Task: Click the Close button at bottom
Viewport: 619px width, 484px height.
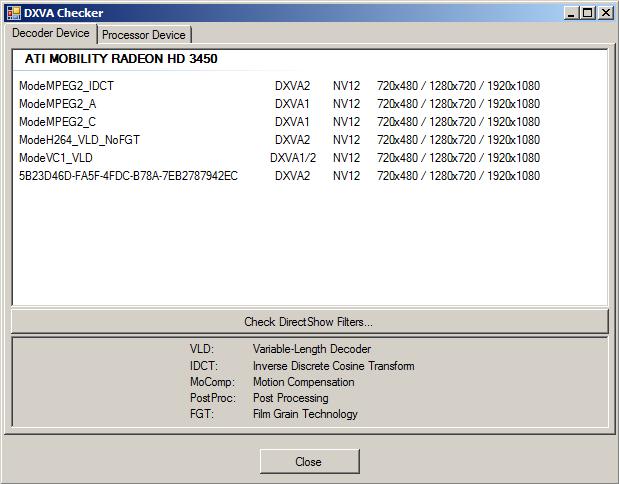Action: (x=309, y=461)
